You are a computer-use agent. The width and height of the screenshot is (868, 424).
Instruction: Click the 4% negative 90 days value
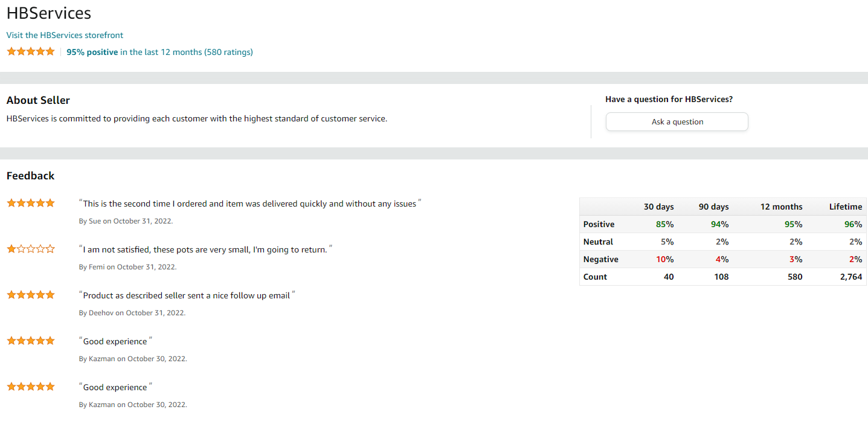click(722, 259)
